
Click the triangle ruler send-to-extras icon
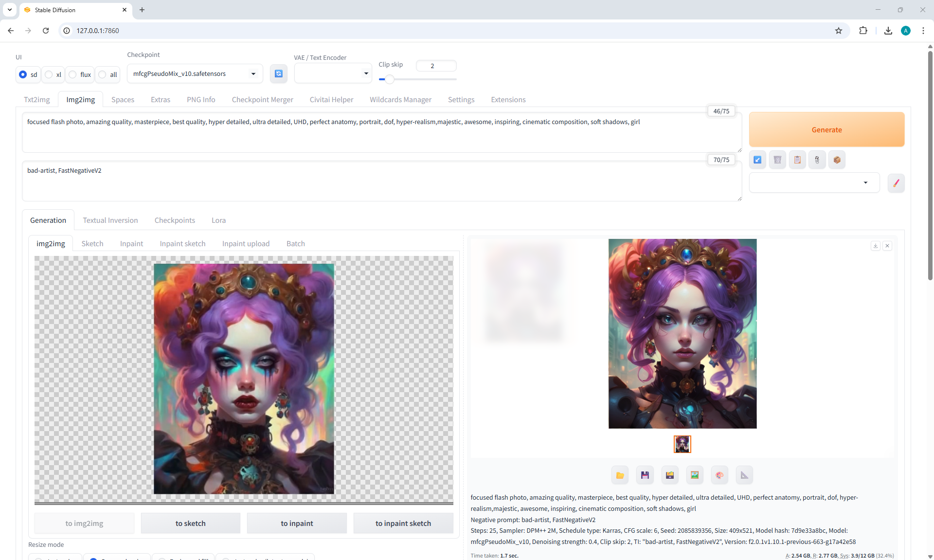(x=744, y=475)
